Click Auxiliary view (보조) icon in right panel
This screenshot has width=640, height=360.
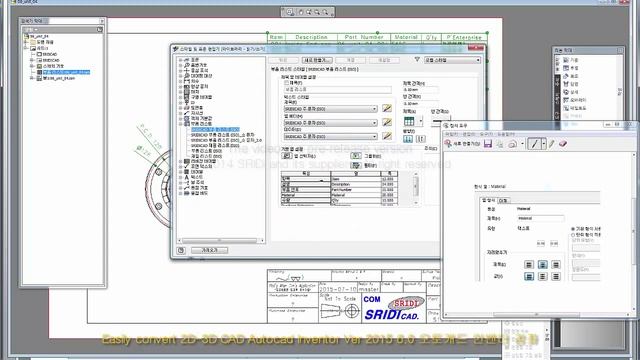coord(566,76)
